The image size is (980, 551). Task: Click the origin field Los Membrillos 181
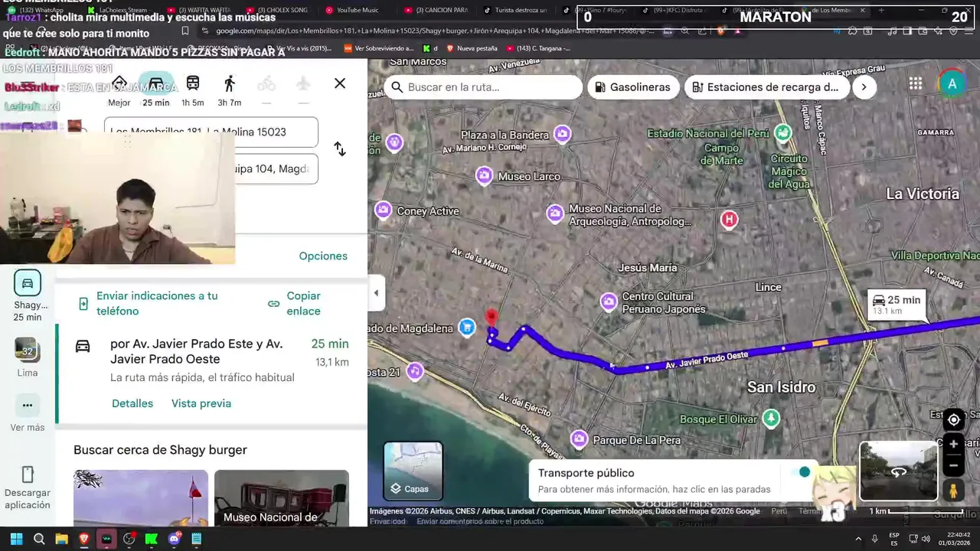(211, 132)
